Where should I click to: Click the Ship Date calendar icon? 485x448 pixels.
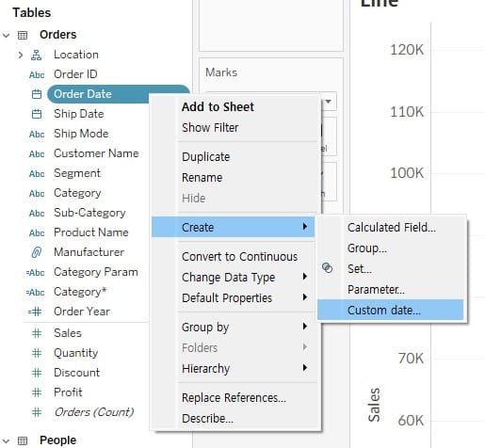pos(37,114)
